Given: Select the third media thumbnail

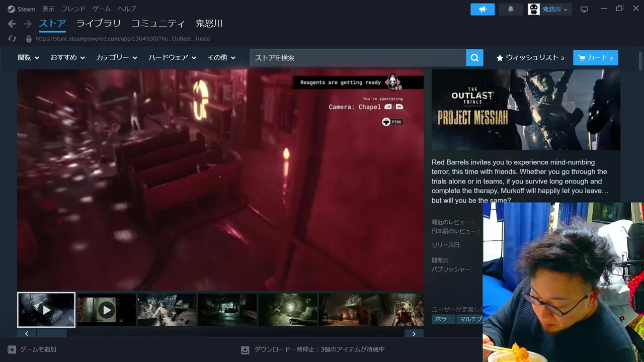Looking at the screenshot, I should [167, 310].
